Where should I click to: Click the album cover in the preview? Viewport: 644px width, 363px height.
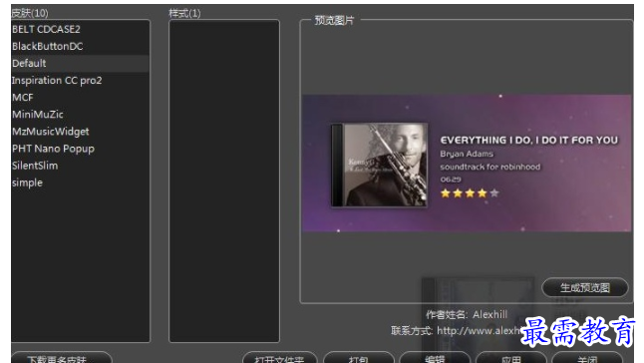pyautogui.click(x=379, y=165)
